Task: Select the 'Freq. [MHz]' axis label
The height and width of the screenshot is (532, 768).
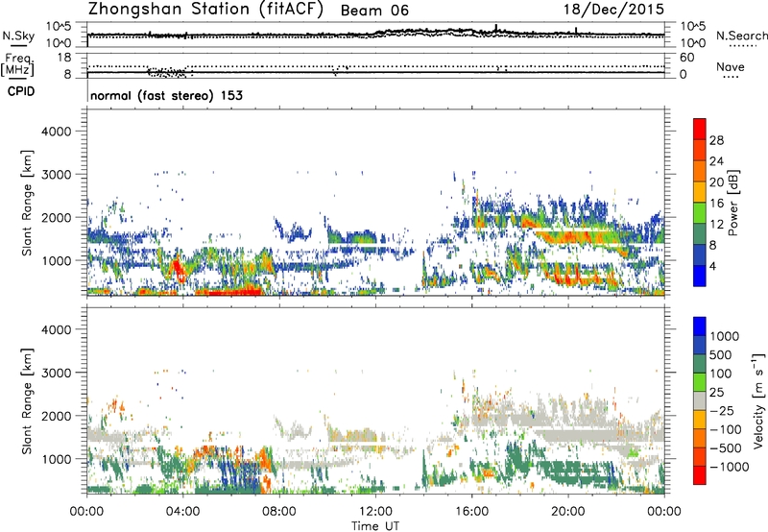Action: coord(17,64)
